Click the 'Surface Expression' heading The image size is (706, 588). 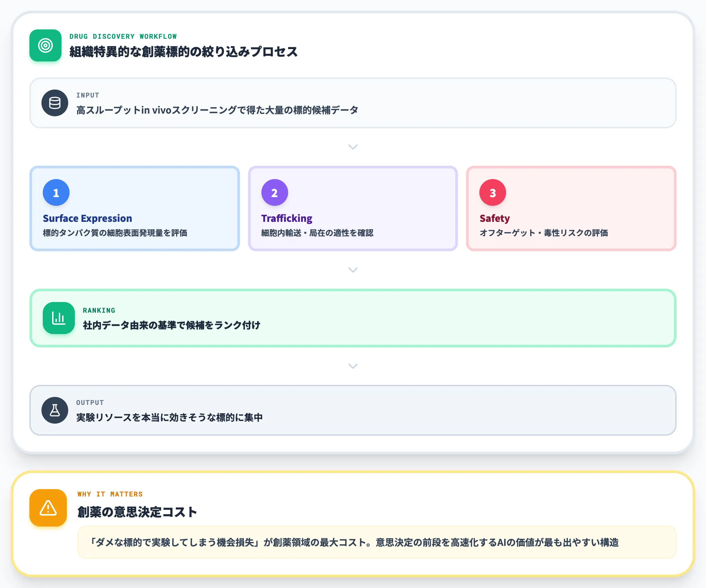(x=87, y=218)
